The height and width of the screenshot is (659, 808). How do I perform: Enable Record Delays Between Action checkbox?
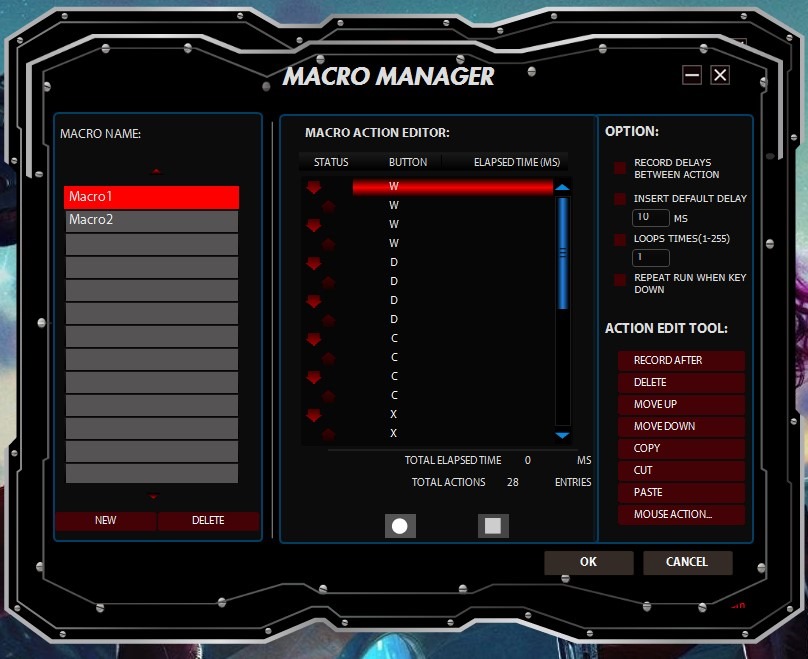tap(620, 168)
